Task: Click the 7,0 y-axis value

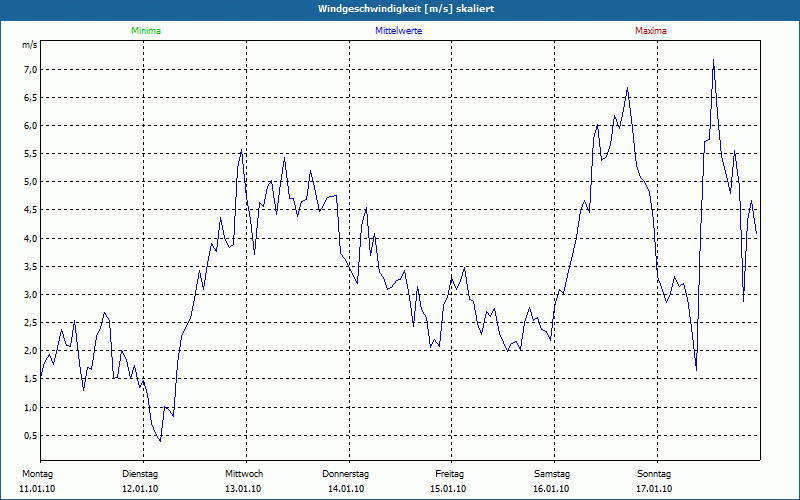Action: click(30, 69)
